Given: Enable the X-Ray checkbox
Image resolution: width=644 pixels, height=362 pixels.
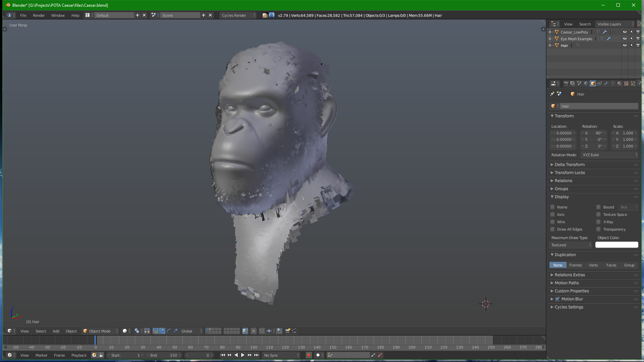Looking at the screenshot, I should (x=598, y=222).
